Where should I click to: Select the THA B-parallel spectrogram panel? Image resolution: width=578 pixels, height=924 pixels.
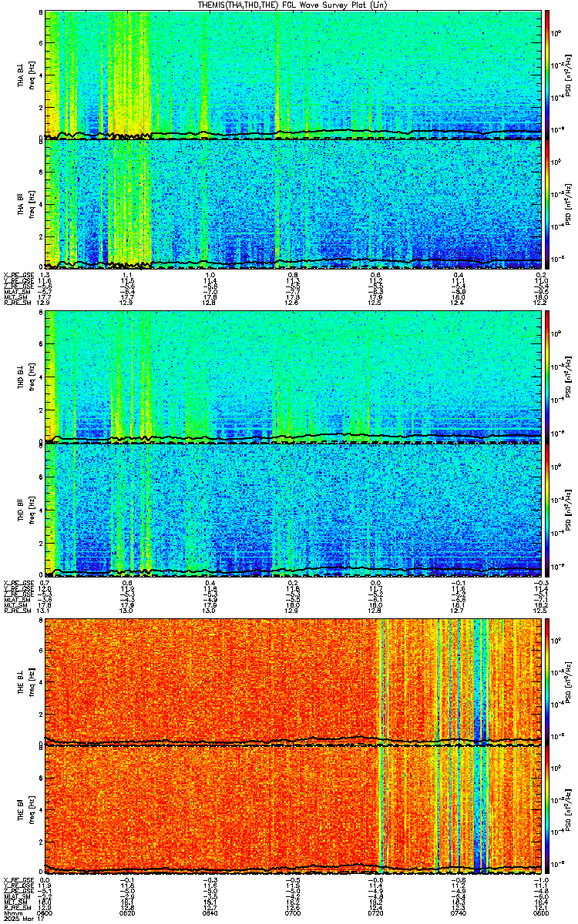[x=293, y=203]
